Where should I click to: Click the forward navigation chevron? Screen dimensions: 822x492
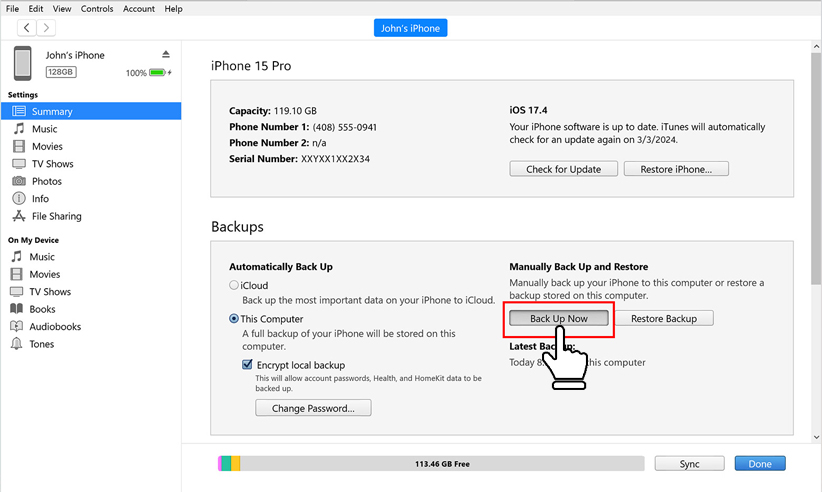[47, 28]
